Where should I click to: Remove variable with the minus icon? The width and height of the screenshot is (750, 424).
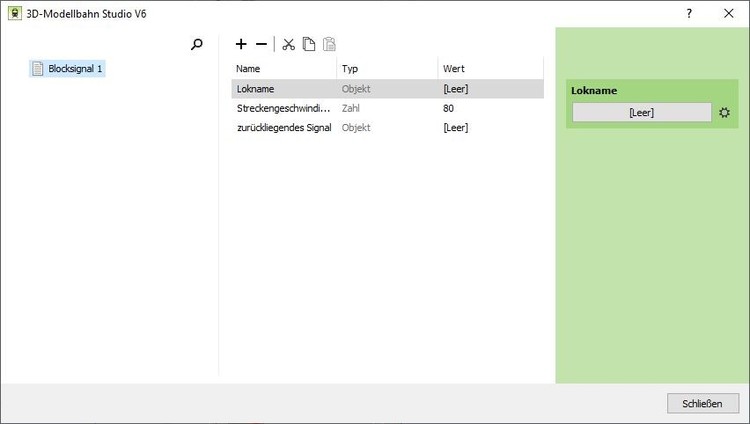pyautogui.click(x=261, y=44)
